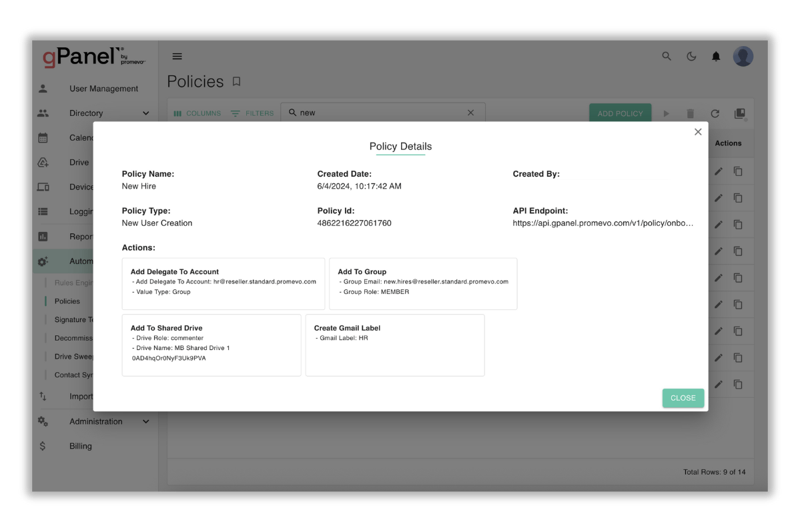The image size is (800, 532).
Task: Click the Reports chart icon
Action: [43, 237]
